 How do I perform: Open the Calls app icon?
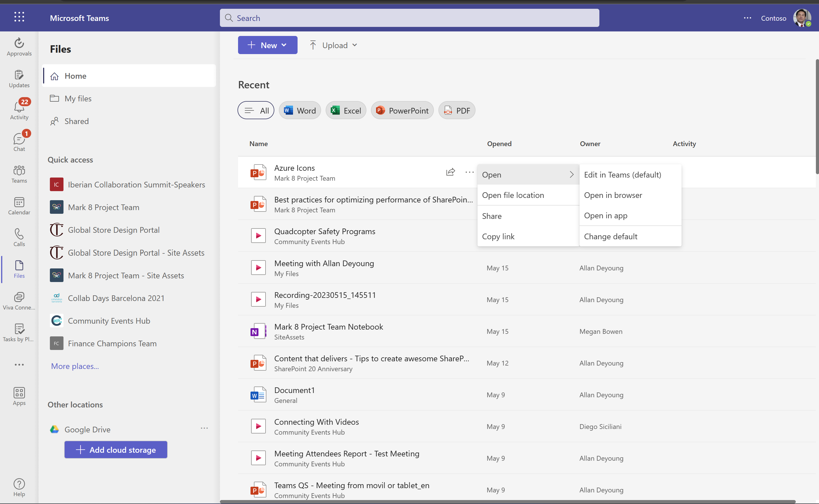coord(19,237)
